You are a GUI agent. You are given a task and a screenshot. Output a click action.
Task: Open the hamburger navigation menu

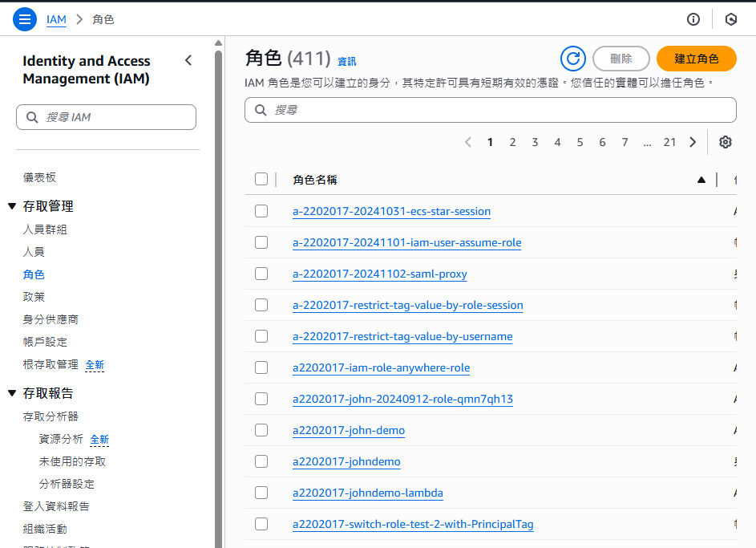point(25,19)
